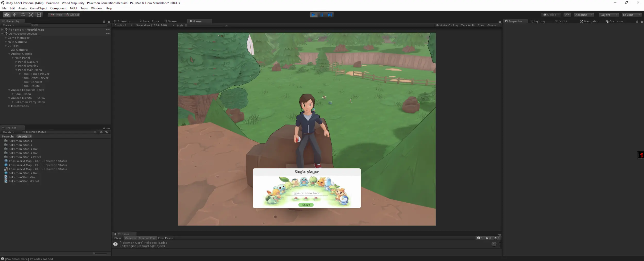Expand the Pokemon - World Map scene
644x261 pixels.
[2, 30]
